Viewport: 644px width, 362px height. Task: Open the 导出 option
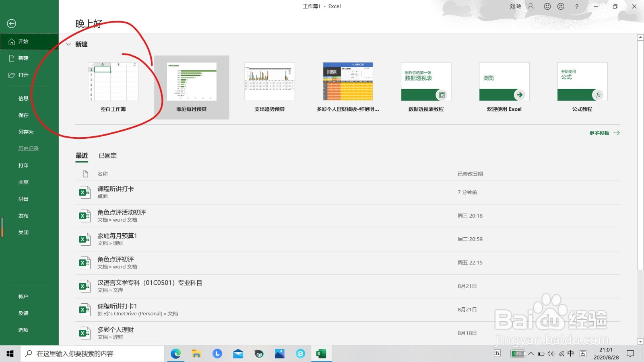point(29,199)
